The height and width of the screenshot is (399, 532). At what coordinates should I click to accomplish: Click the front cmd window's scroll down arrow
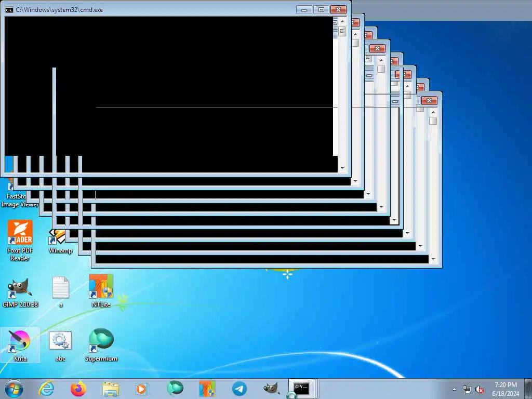[342, 168]
